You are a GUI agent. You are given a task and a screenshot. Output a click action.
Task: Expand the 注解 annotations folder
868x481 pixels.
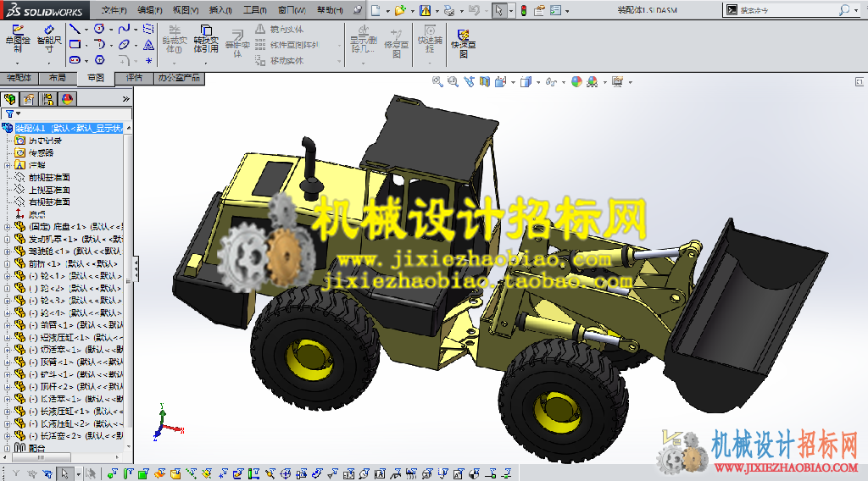(7, 165)
